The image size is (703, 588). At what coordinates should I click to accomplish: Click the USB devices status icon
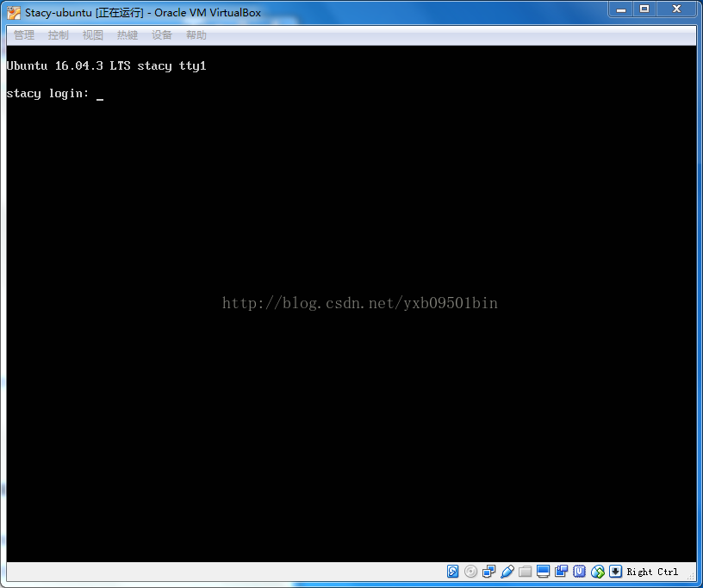(x=507, y=572)
